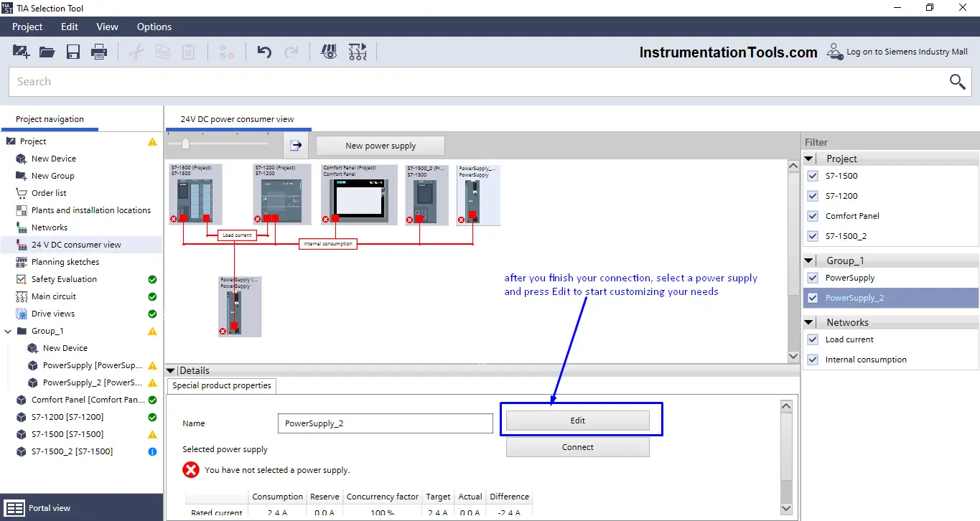Undo the last action
This screenshot has width=980, height=521.
tap(264, 52)
